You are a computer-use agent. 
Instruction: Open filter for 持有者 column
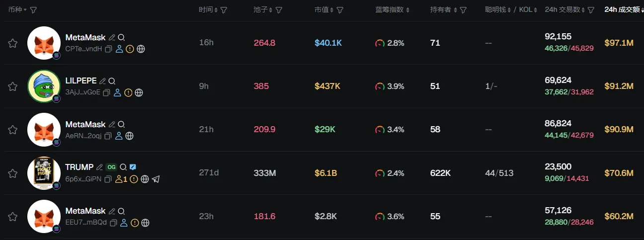(463, 10)
